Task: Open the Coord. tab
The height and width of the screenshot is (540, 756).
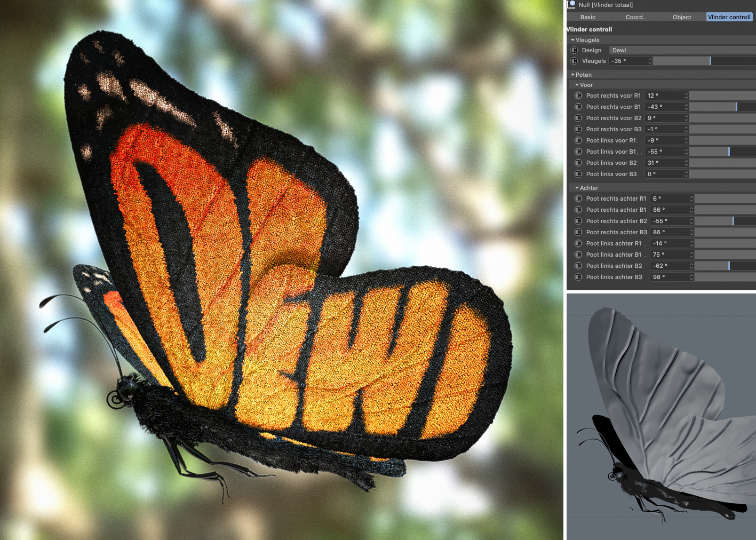Action: [635, 17]
